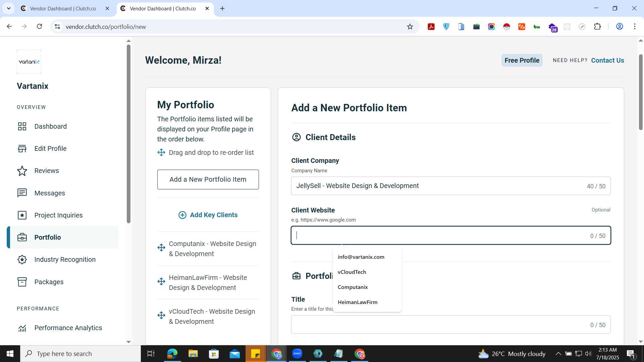This screenshot has height=362, width=644.
Task: Click the move handle for HeimanLawFirm item
Action: pos(161,281)
